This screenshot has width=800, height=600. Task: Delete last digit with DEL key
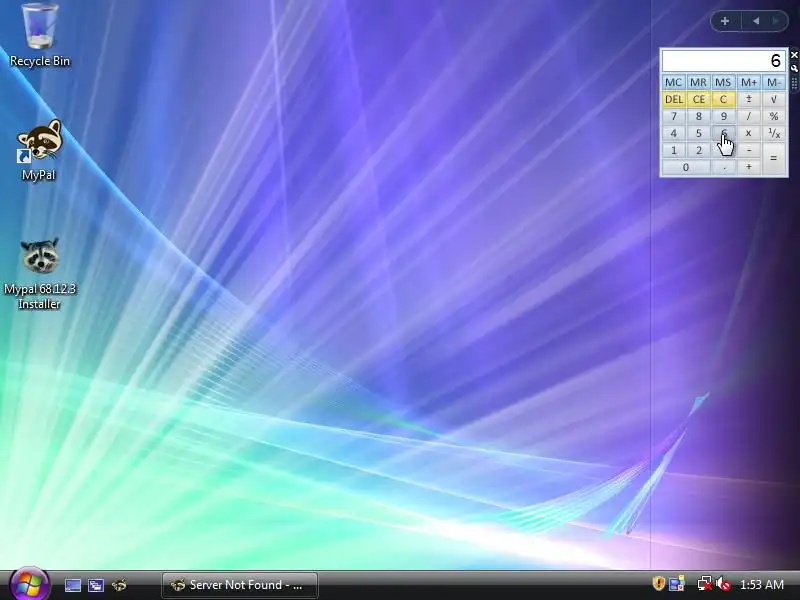pos(673,99)
